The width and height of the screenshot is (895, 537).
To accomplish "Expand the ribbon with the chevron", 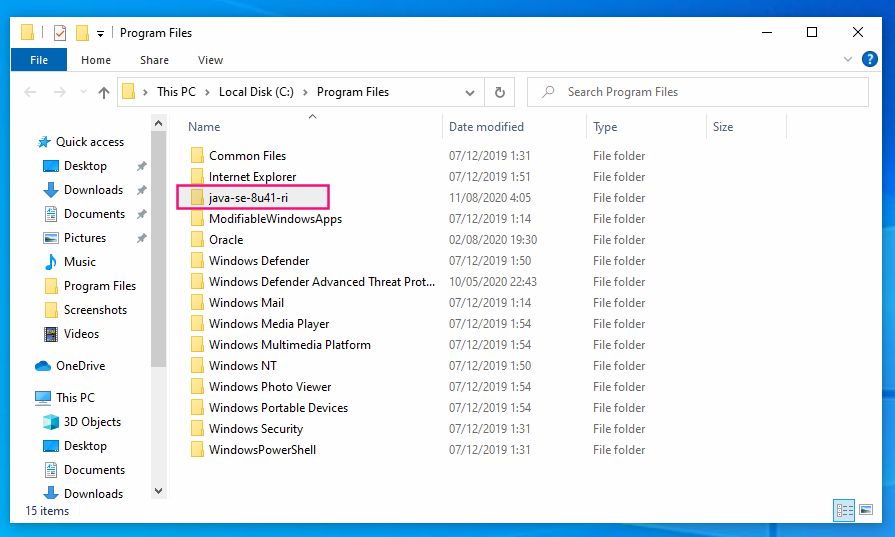I will 848,59.
